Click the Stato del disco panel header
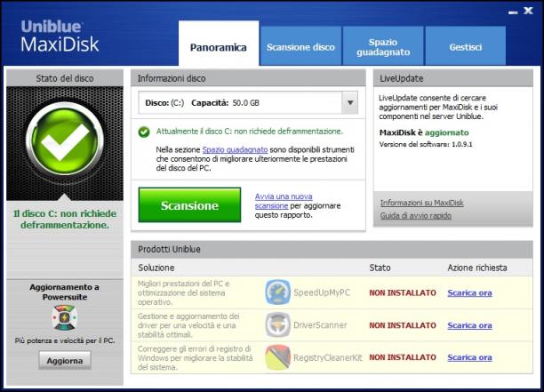 (65, 78)
